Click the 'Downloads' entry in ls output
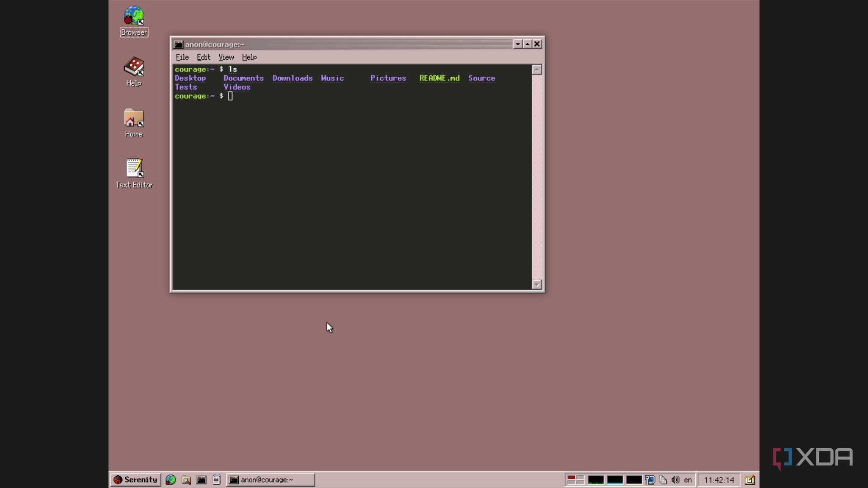 click(292, 78)
